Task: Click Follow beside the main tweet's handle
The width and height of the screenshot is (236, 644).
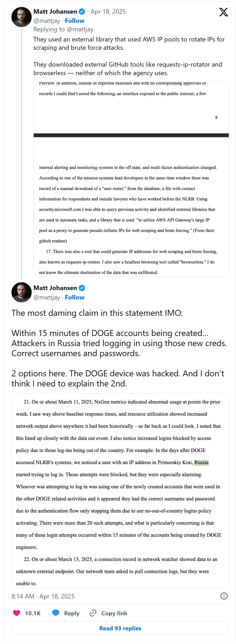Action: coord(75,297)
